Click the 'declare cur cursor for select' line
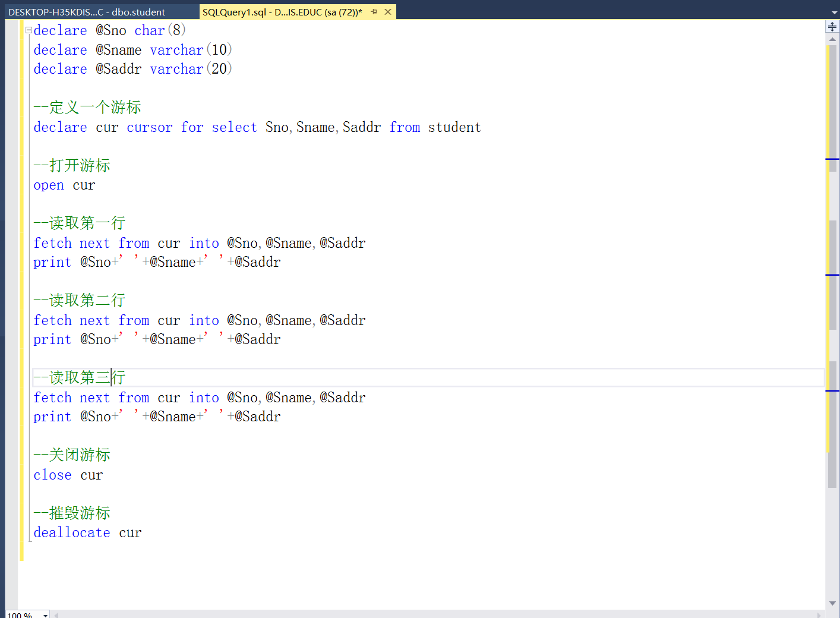840x618 pixels. (x=257, y=127)
